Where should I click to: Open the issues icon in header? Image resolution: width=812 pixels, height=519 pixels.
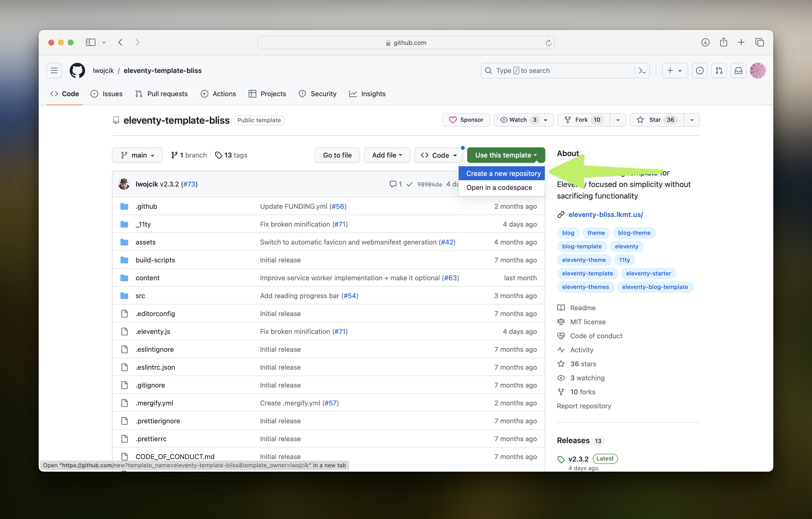point(700,71)
